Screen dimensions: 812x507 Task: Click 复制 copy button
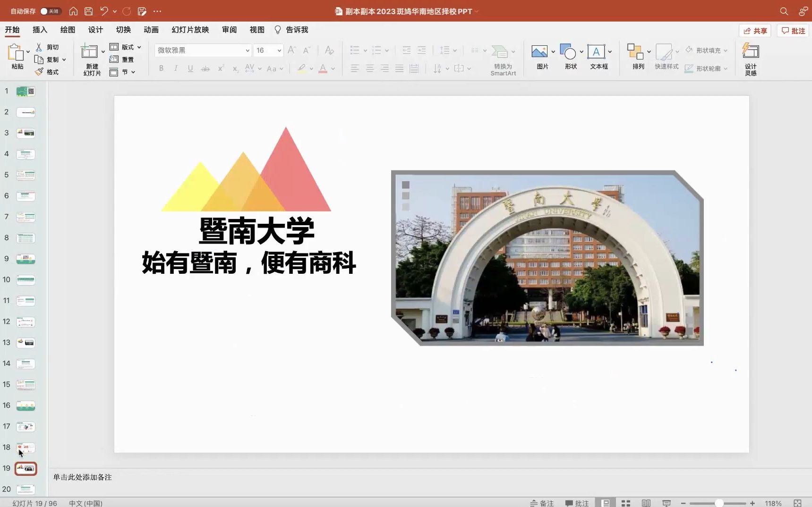click(x=47, y=59)
